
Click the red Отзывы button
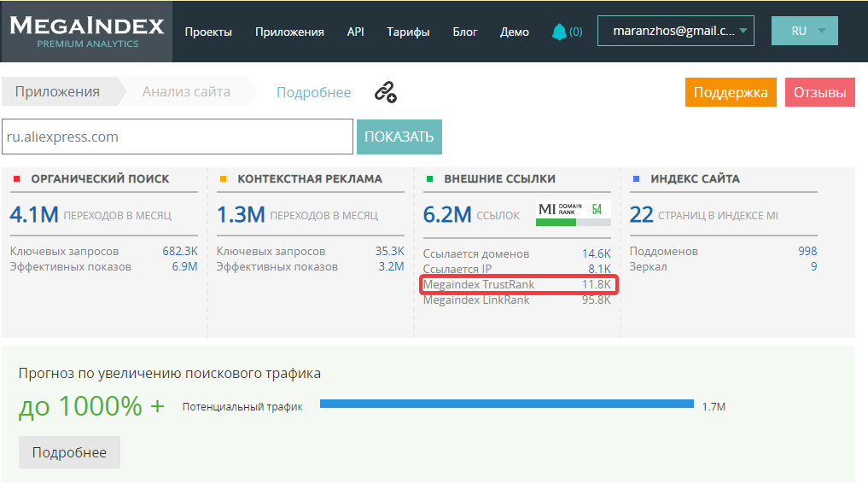[820, 92]
